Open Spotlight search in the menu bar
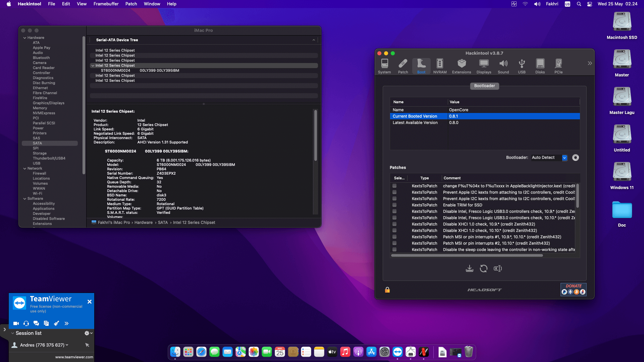Image resolution: width=644 pixels, height=362 pixels. click(579, 4)
